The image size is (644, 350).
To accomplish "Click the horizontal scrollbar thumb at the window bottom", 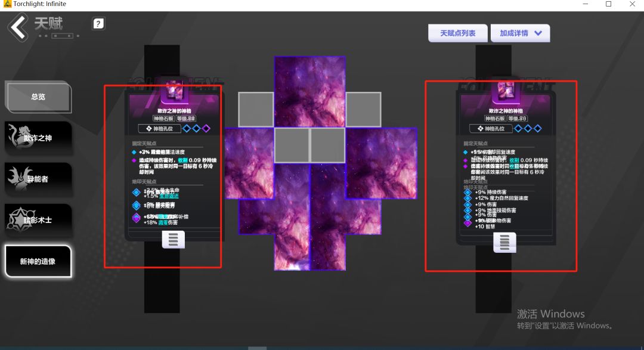I will (258, 348).
